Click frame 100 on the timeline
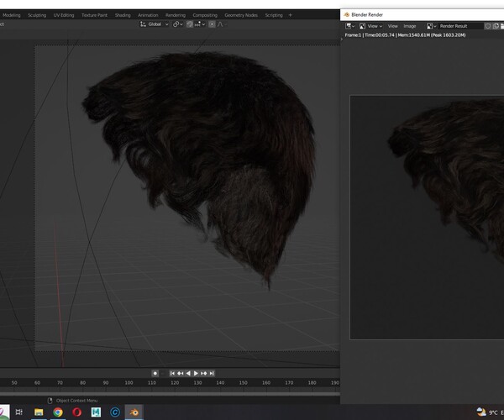 [x=129, y=383]
